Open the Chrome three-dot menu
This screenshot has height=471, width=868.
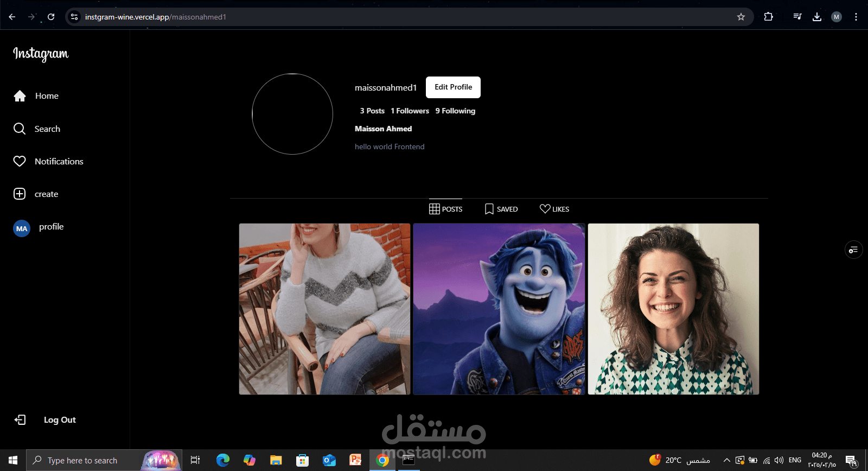(856, 17)
